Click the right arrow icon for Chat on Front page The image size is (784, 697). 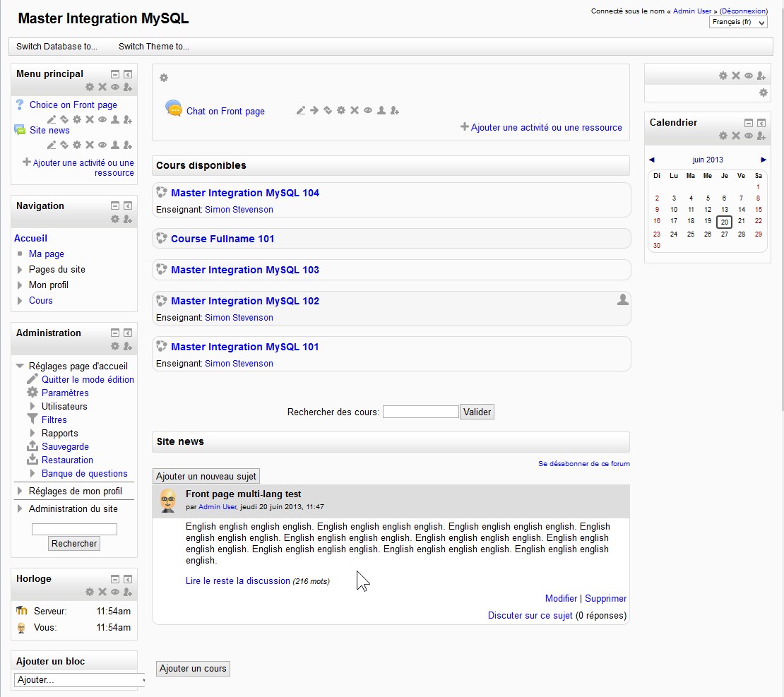[314, 110]
